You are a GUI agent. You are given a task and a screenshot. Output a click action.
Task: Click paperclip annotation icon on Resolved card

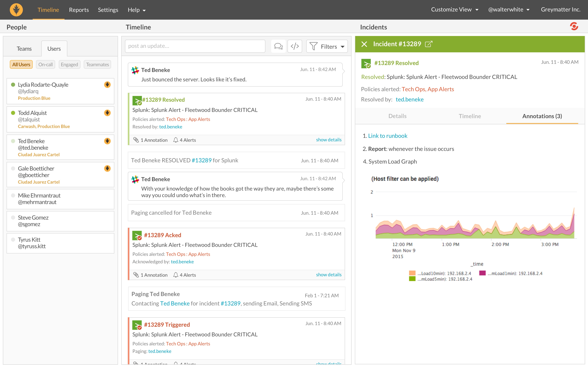coord(136,140)
